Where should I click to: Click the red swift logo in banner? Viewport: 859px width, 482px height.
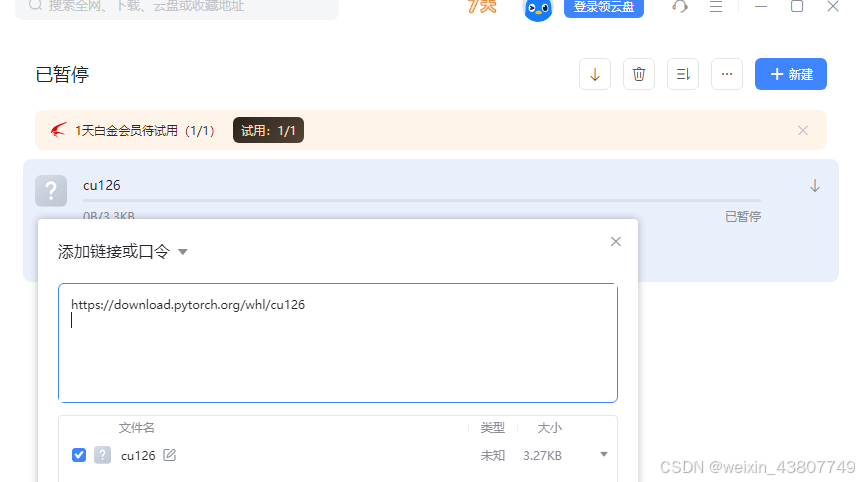(x=59, y=130)
